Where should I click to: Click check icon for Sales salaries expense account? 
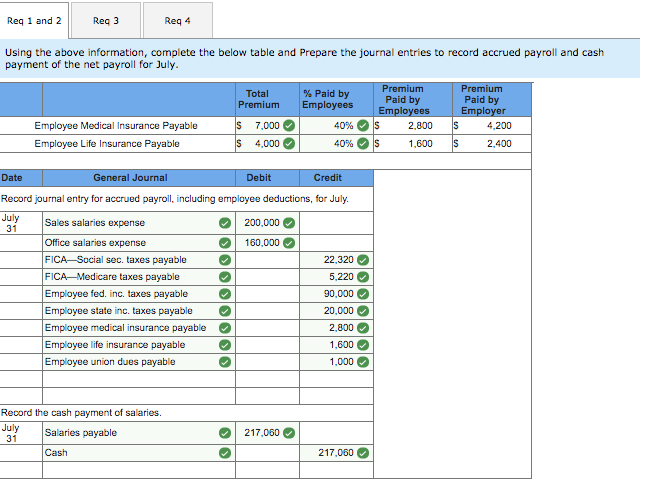[225, 223]
